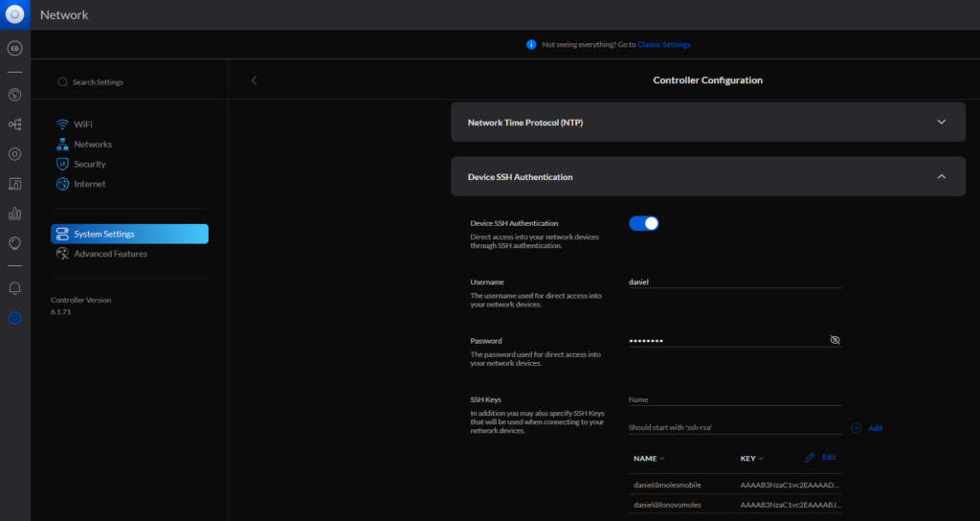980x521 pixels.
Task: Open the Classic Settings link
Action: click(x=663, y=45)
